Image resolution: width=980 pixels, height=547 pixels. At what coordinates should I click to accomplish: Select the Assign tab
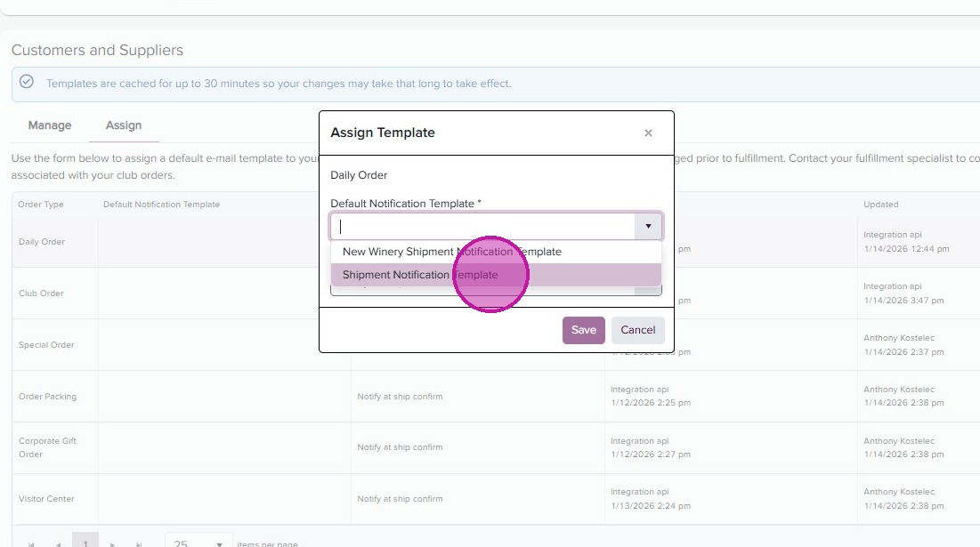coord(124,125)
